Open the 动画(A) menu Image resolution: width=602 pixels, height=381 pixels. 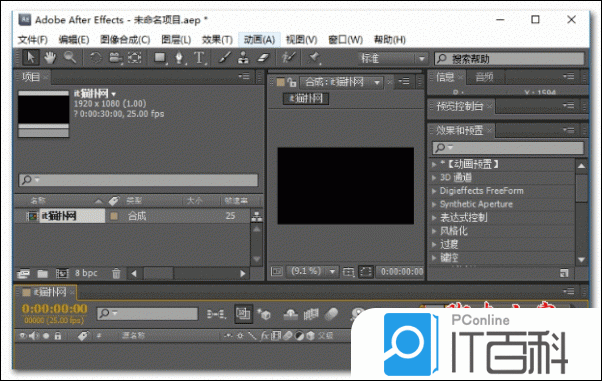pos(259,40)
